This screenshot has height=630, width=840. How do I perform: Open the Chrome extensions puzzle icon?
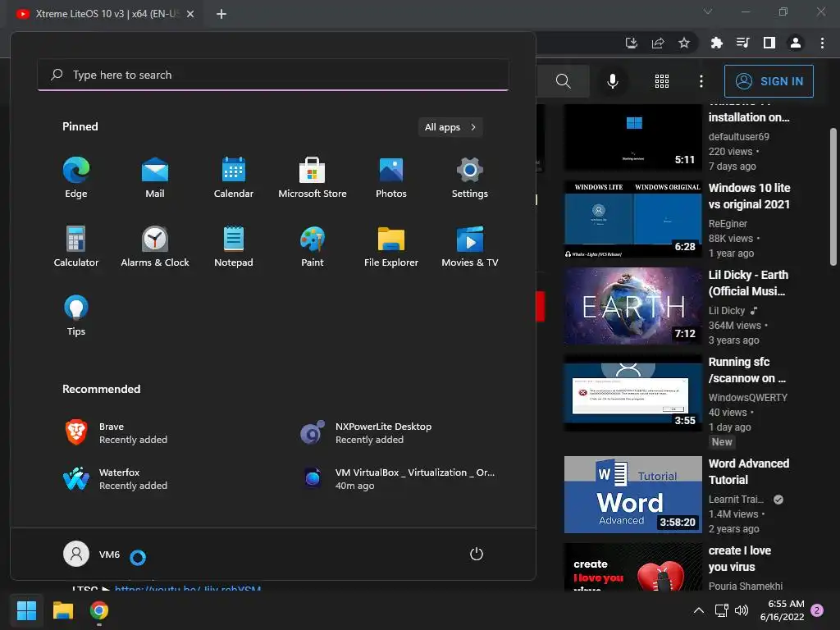pos(716,43)
